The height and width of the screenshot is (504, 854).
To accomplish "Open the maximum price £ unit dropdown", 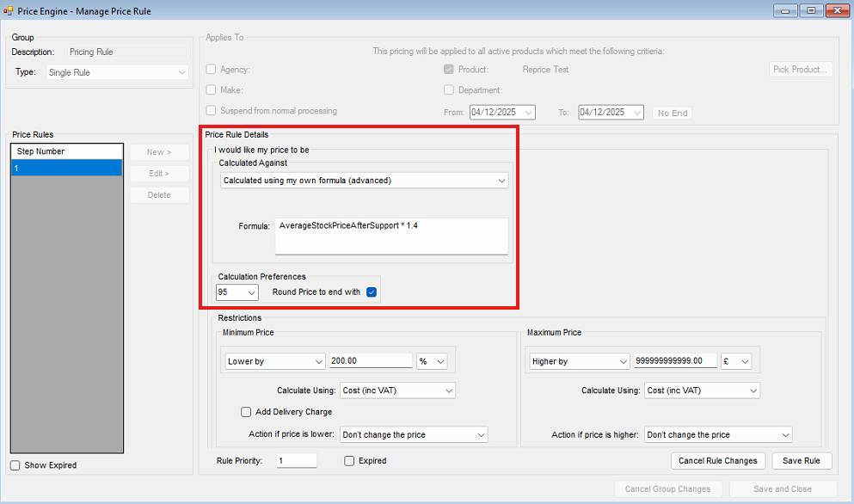I will (x=736, y=361).
